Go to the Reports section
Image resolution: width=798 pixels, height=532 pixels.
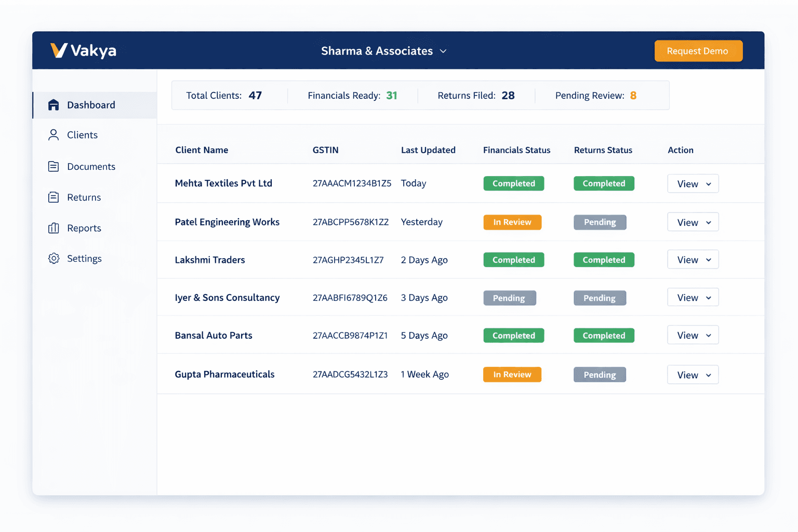[84, 228]
